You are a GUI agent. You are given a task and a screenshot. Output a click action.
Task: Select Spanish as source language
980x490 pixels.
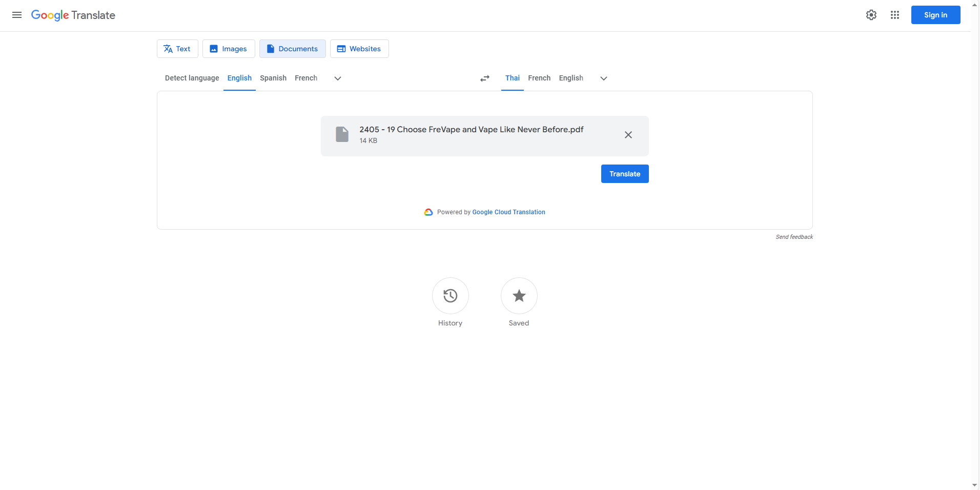tap(273, 78)
